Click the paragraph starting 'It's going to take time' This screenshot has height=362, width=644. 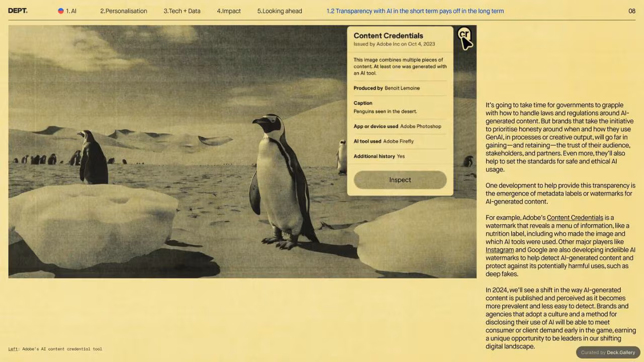pyautogui.click(x=559, y=137)
